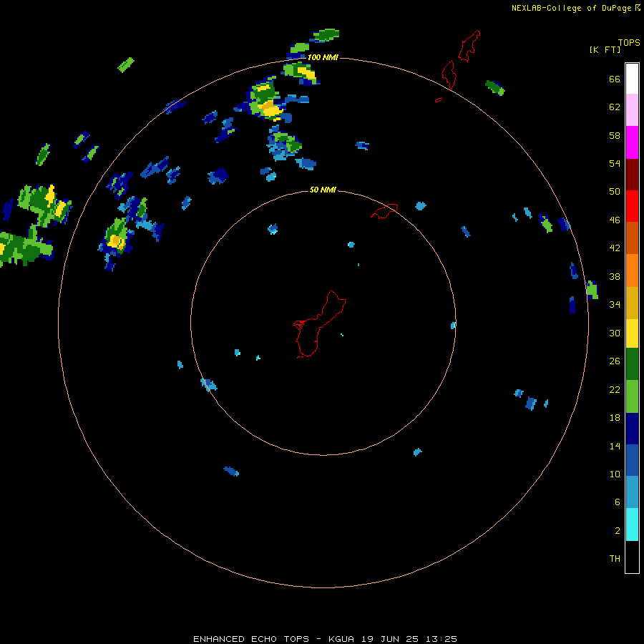Viewport: 644px width, 644px height.
Task: Select the '14' legend value
Action: pyautogui.click(x=615, y=446)
